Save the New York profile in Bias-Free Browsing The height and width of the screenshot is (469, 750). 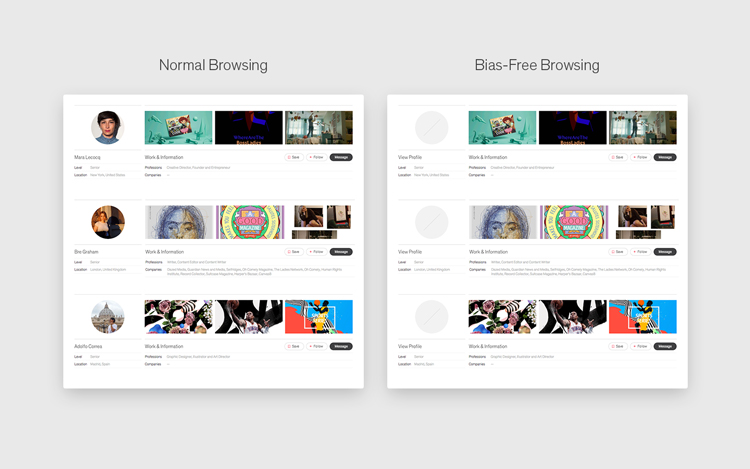click(x=618, y=157)
